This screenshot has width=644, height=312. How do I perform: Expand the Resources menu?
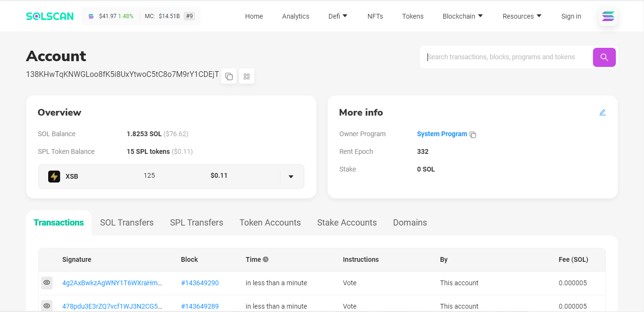[522, 16]
